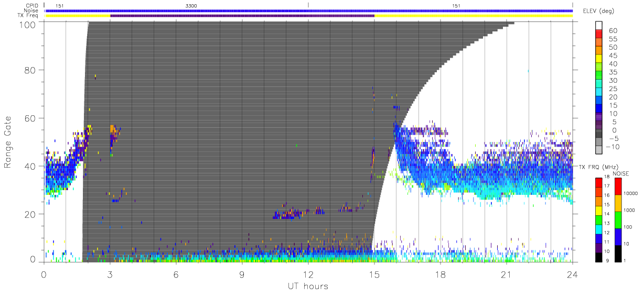Viewport: 644px width, 297px height.
Task: Click the blue Noise bar along the top
Action: [309, 10]
